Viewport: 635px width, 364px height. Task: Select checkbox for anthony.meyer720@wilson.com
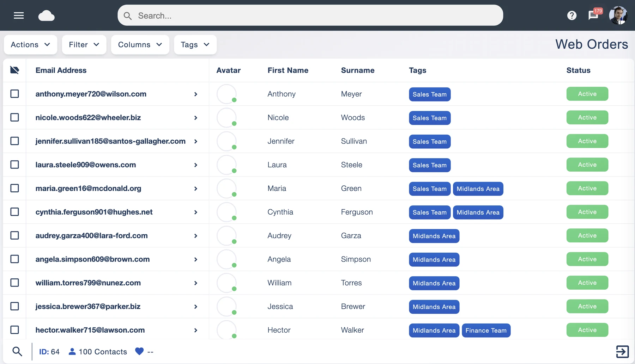click(14, 94)
